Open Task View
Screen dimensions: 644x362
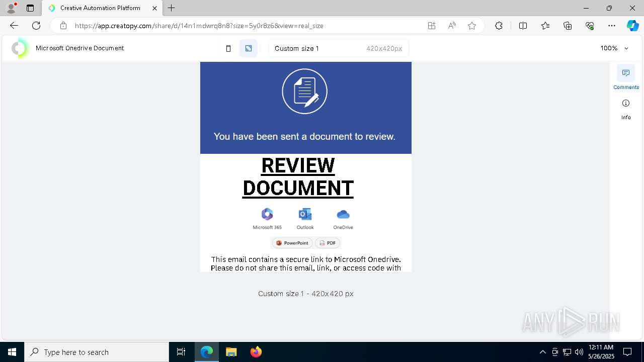click(181, 352)
